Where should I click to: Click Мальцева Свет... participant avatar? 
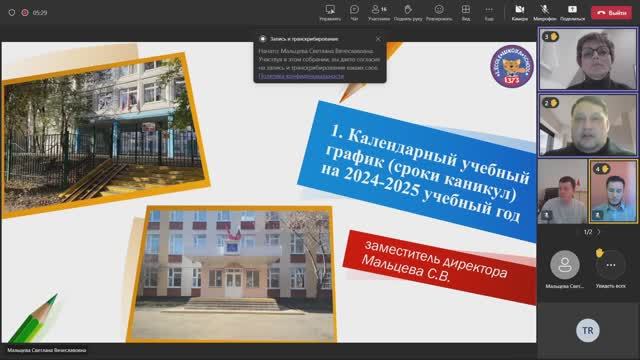click(564, 265)
